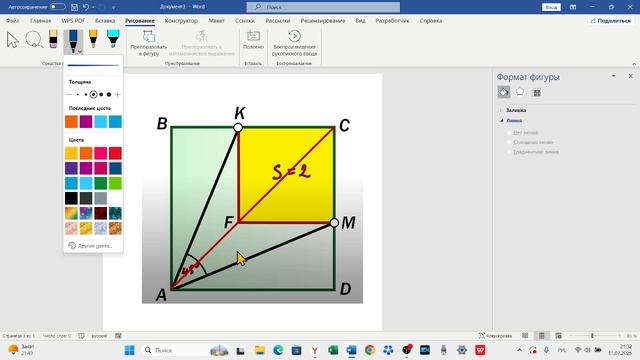The width and height of the screenshot is (640, 360).
Task: Open Microsoft Edge from the taskbar
Action: point(278,350)
